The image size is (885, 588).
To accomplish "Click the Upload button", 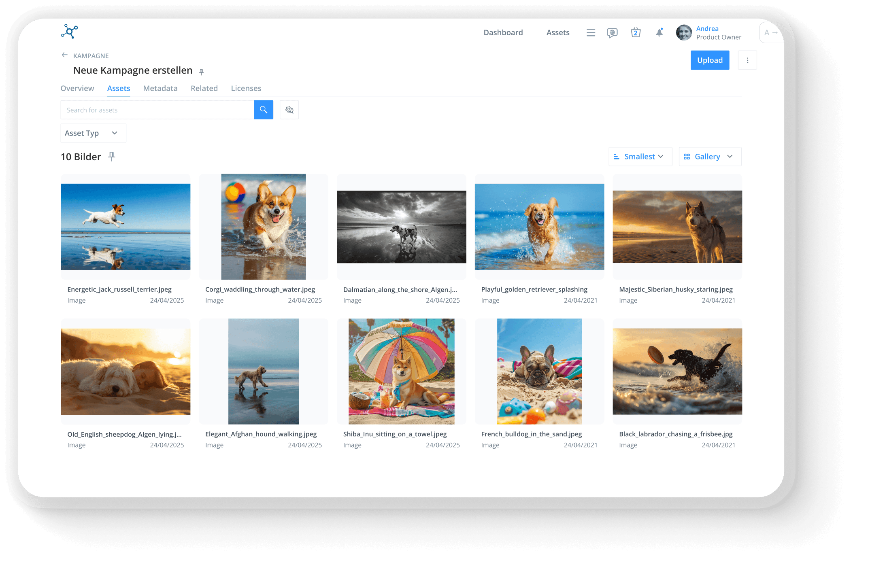I will [x=710, y=60].
